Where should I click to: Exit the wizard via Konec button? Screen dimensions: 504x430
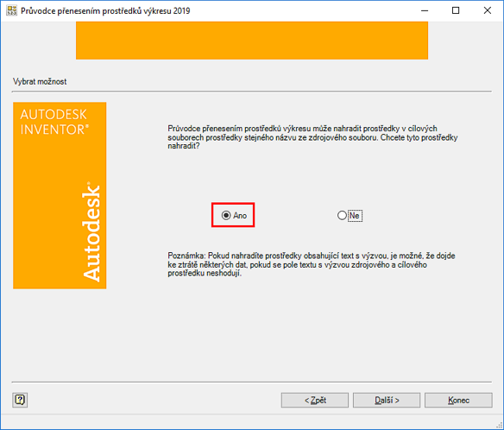coord(458,400)
